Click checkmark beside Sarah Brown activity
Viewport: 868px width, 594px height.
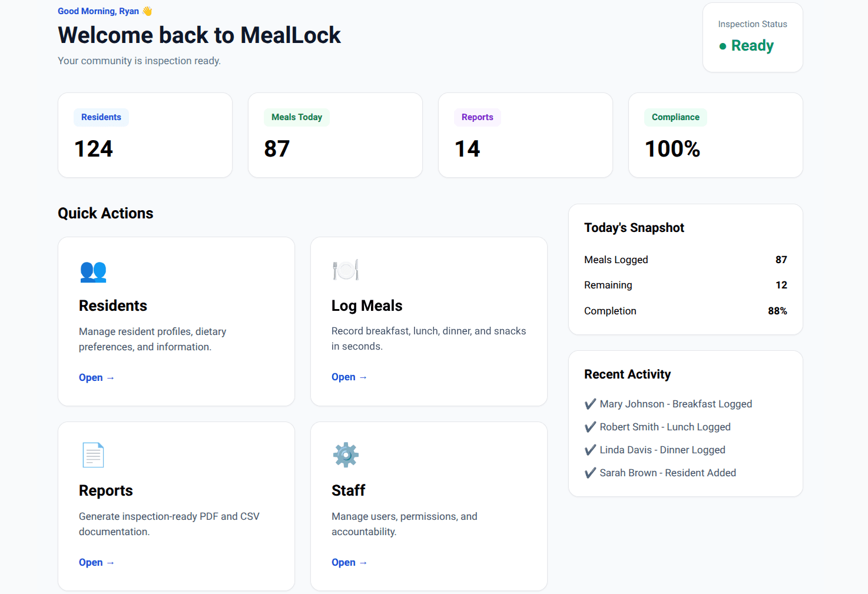[590, 473]
